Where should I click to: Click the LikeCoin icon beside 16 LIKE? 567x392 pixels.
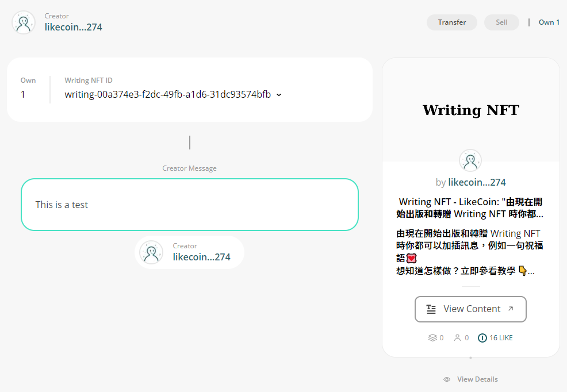(482, 338)
